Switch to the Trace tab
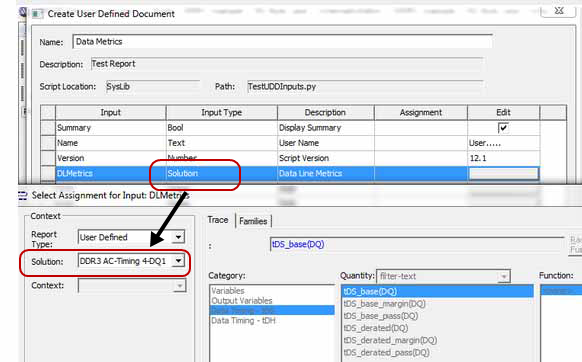Screen dimensions: 582x362 point(218,220)
